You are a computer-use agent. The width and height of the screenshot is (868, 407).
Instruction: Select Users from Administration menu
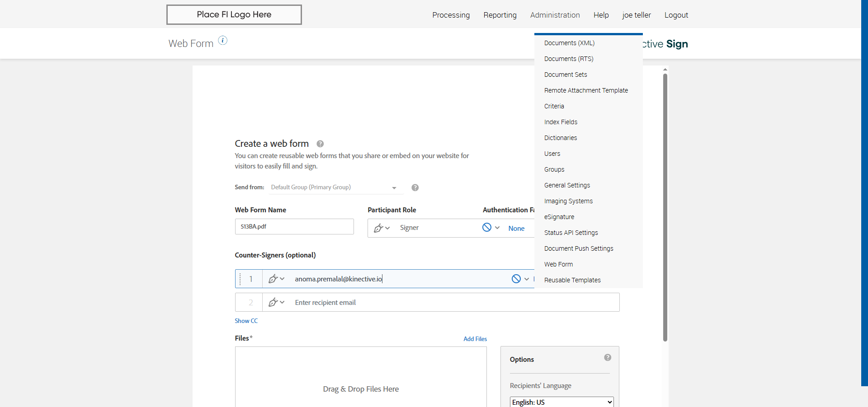point(552,154)
